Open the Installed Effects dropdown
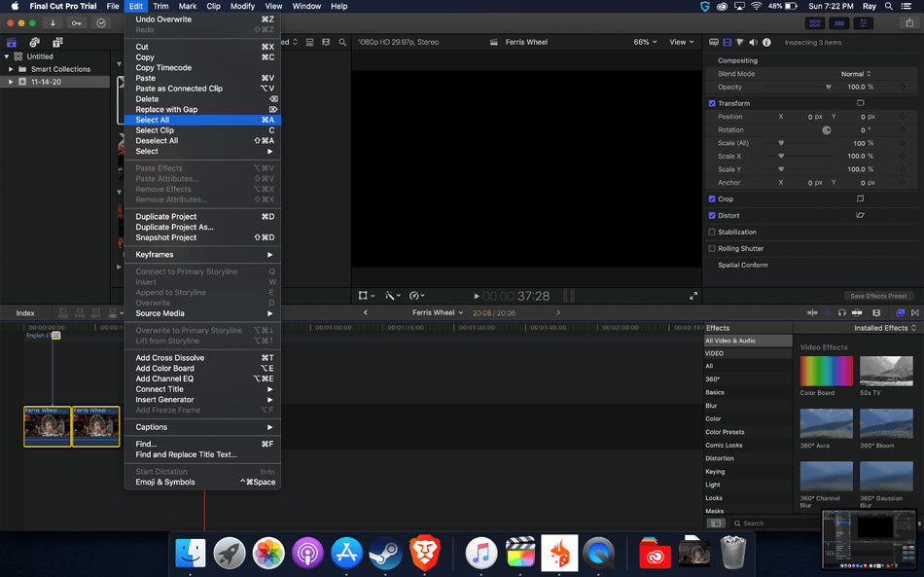The width and height of the screenshot is (924, 577). click(x=885, y=328)
